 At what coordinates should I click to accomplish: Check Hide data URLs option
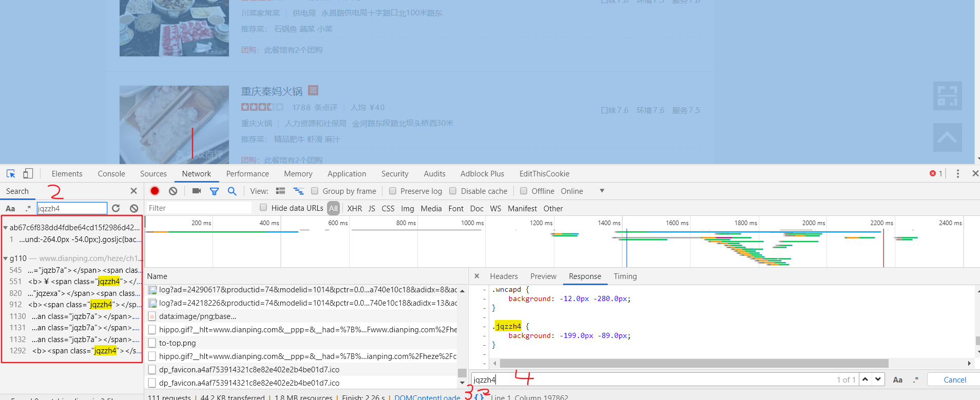pos(263,207)
